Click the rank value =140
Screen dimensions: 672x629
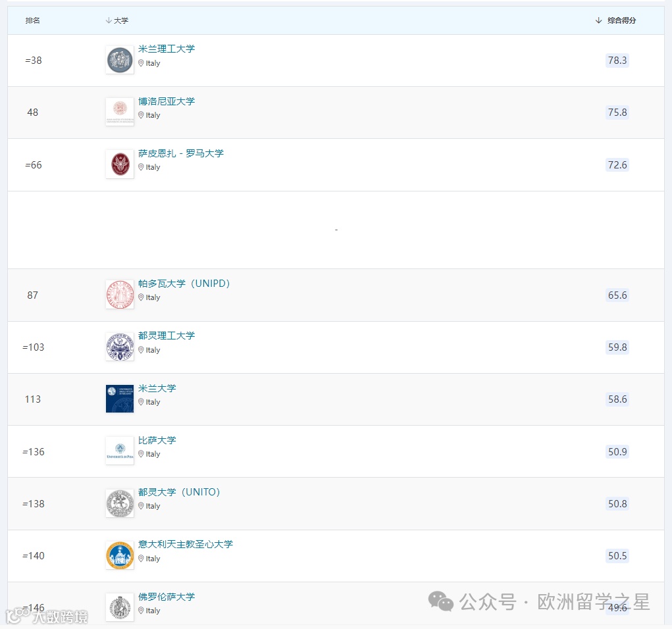34,556
